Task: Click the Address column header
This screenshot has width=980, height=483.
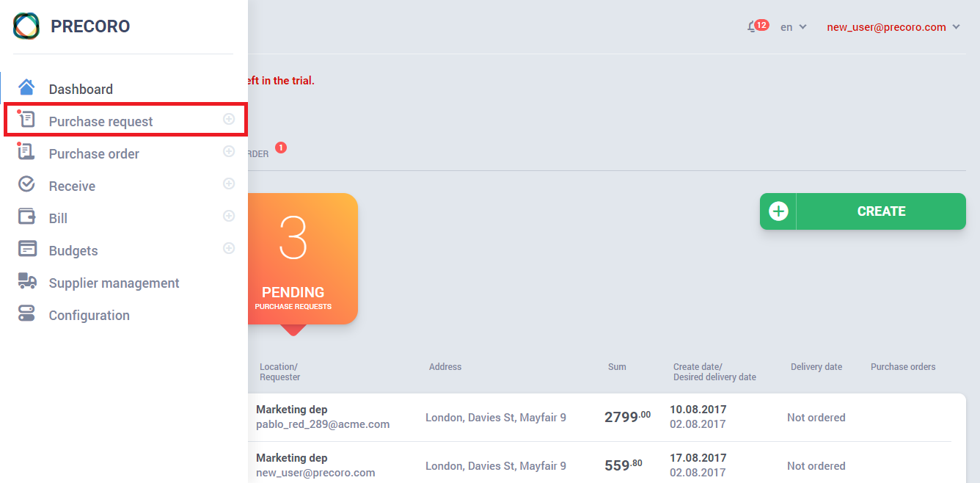Action: pos(445,367)
